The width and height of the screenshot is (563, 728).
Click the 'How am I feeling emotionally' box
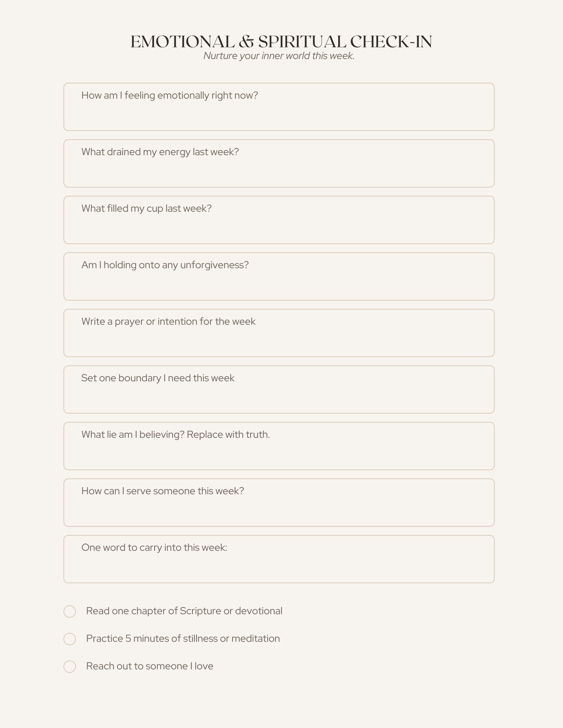[279, 107]
